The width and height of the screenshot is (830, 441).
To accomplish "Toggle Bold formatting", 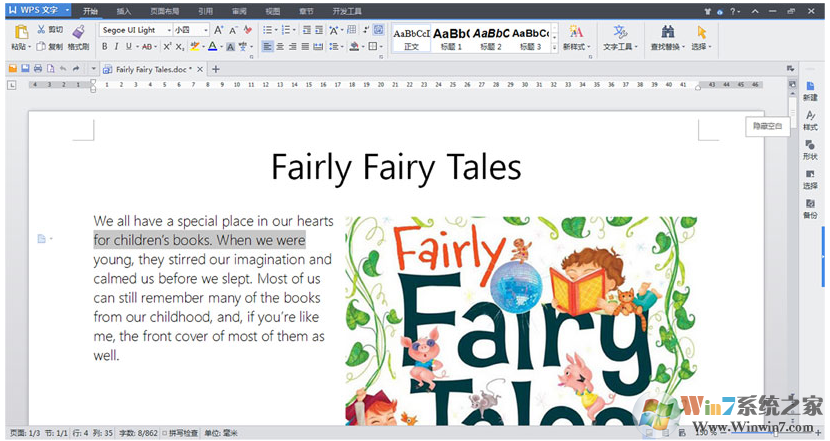I will pos(106,47).
